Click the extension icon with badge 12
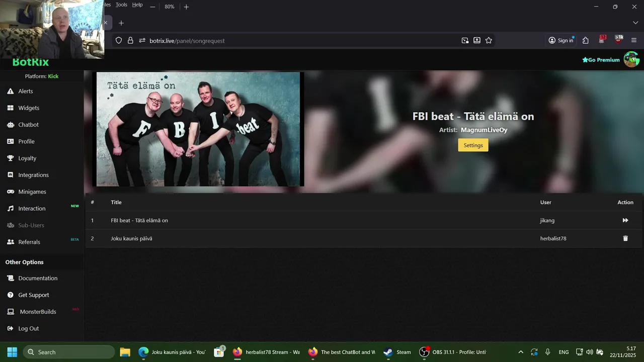Image resolution: width=644 pixels, height=362 pixels. pos(602,40)
